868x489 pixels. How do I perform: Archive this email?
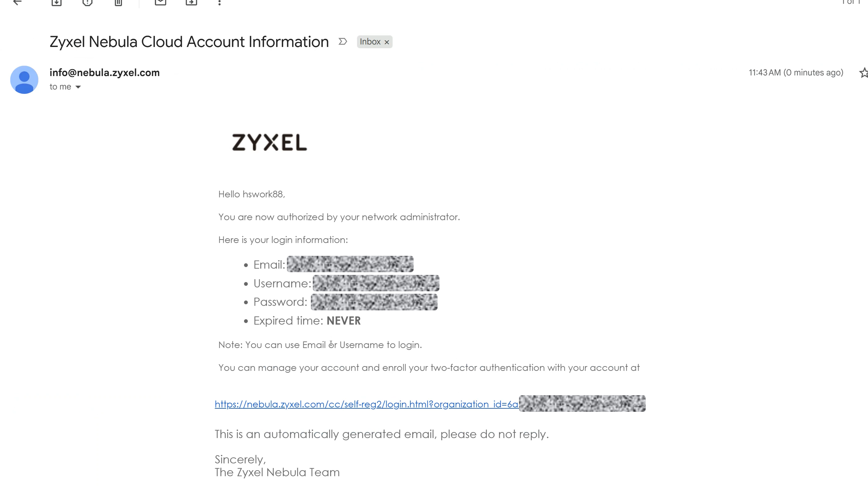56,2
